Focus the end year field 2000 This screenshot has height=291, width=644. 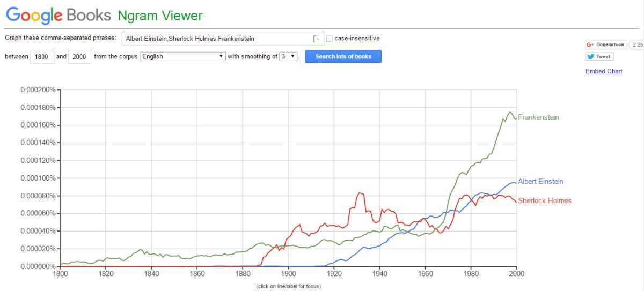(80, 57)
